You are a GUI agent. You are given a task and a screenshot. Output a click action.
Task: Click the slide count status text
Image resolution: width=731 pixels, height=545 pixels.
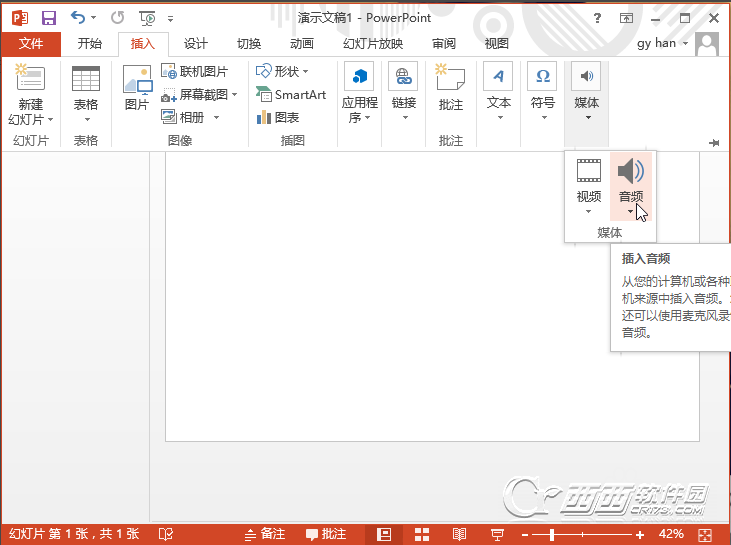pyautogui.click(x=74, y=534)
